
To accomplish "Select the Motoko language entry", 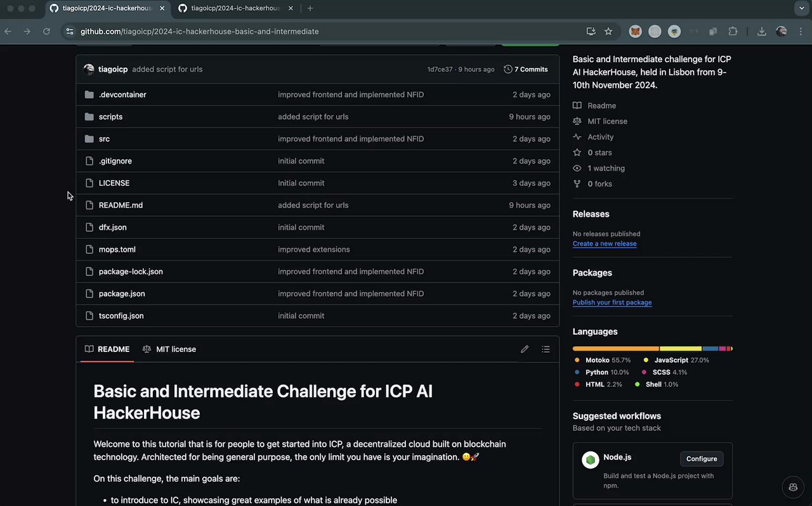I will tap(603, 360).
